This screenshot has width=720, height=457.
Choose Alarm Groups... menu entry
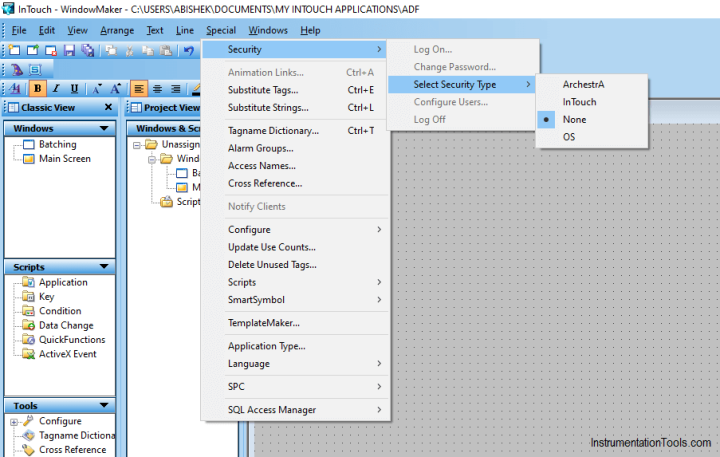pos(296,148)
